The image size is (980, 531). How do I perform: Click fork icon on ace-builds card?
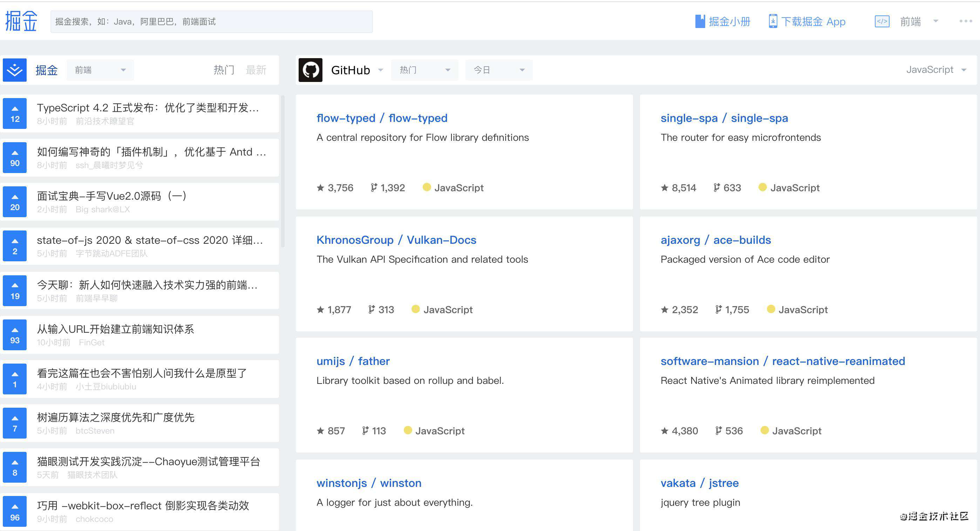718,309
